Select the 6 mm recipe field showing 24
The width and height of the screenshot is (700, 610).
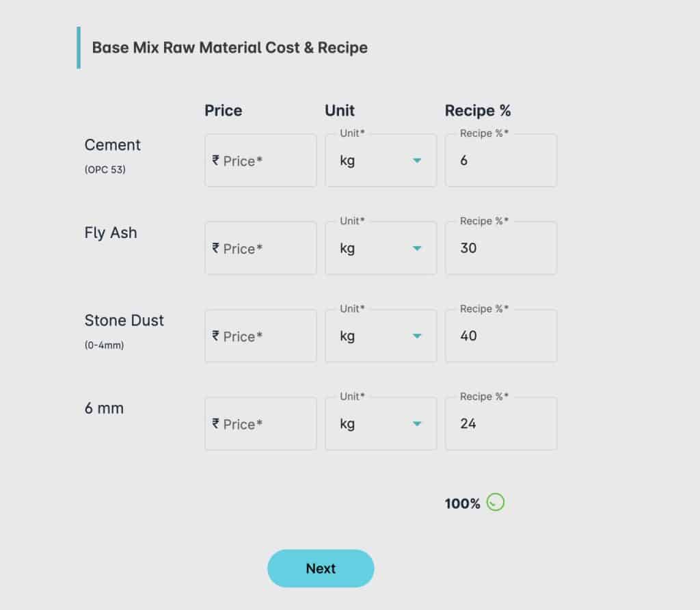501,423
